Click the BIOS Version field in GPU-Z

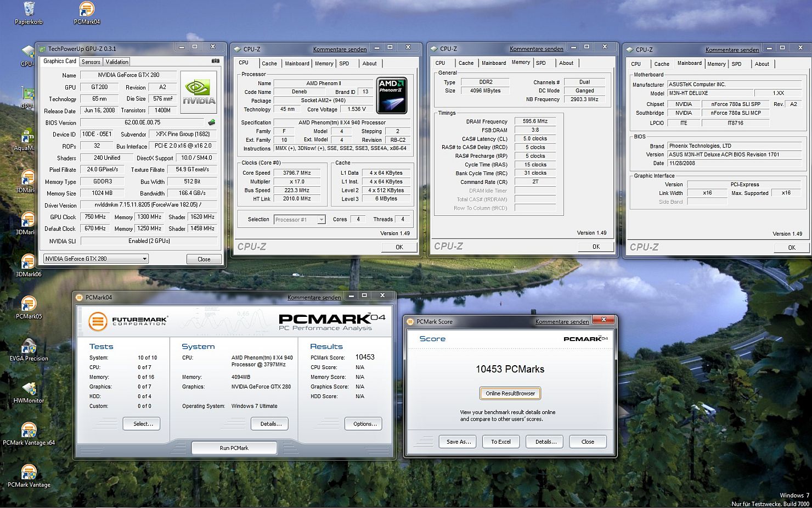pos(143,122)
